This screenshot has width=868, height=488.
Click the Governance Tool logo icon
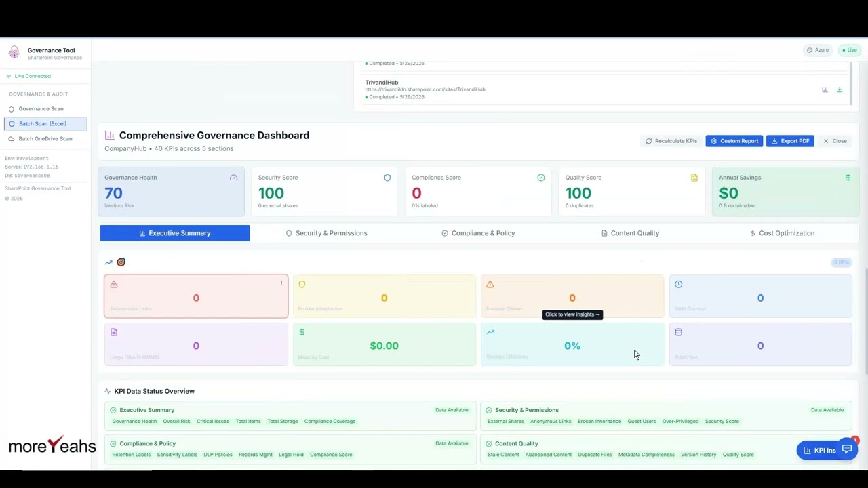point(14,53)
